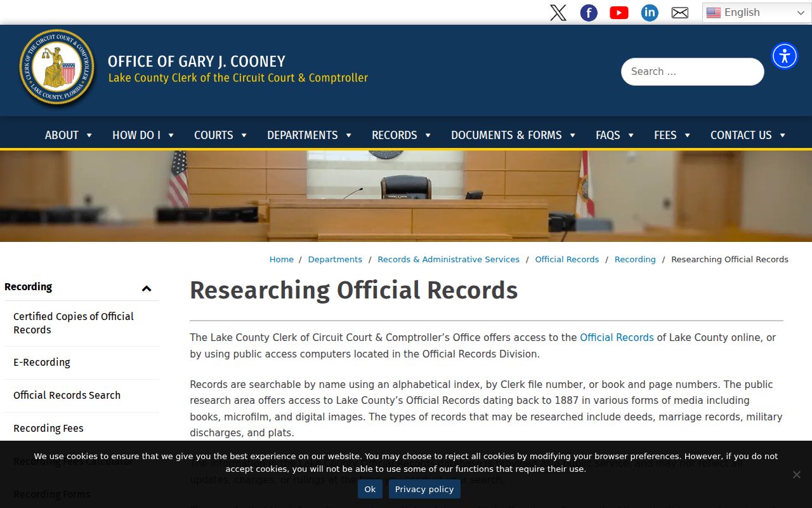Expand the Records navigation menu
Screen dimensions: 812x508
[x=402, y=135]
